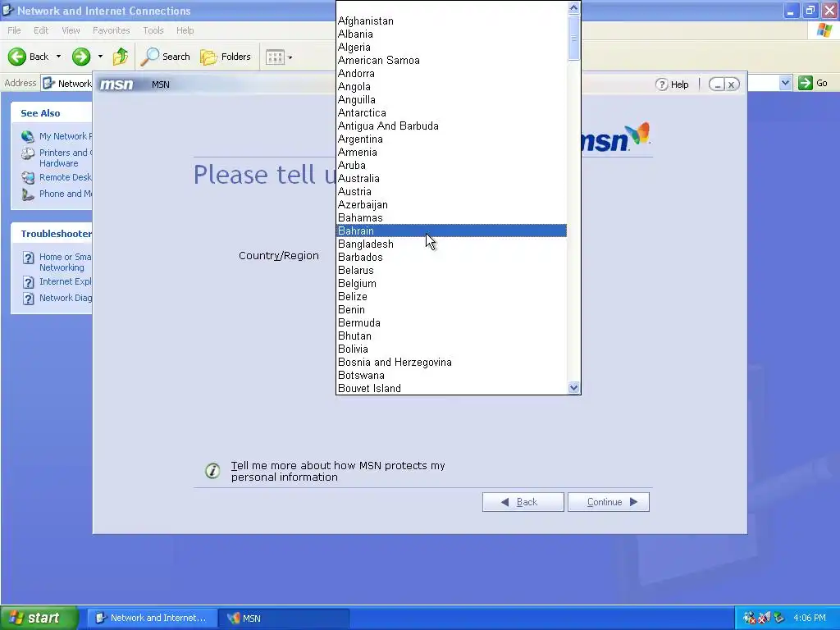Click the green Forward arrow icon
The width and height of the screenshot is (840, 630).
pyautogui.click(x=81, y=57)
